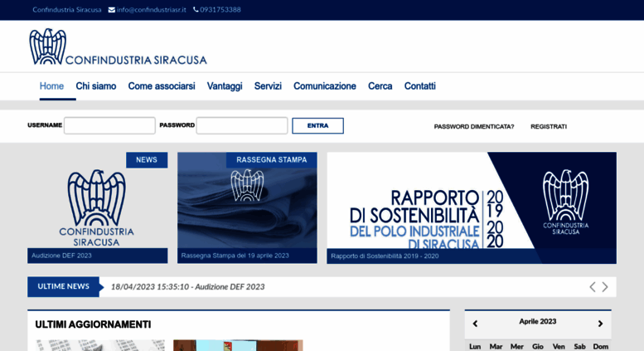Image resolution: width=644 pixels, height=351 pixels.
Task: Open the Contatti menu item
Action: tap(419, 86)
